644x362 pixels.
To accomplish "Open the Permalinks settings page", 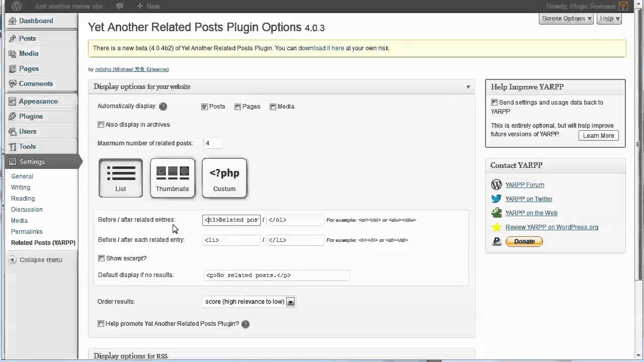I will point(27,232).
